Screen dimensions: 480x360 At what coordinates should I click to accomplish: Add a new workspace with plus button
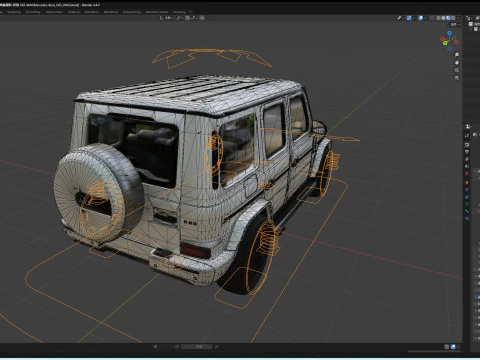pos(191,12)
